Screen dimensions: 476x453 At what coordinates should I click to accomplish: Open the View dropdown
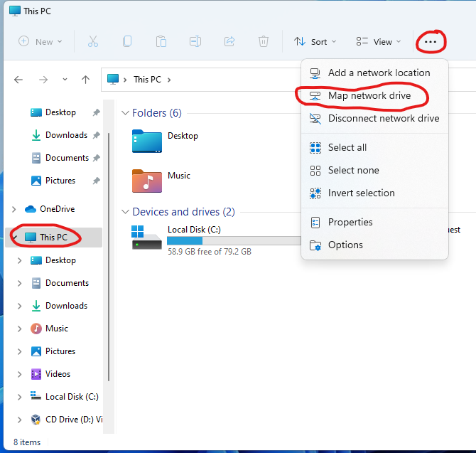379,42
